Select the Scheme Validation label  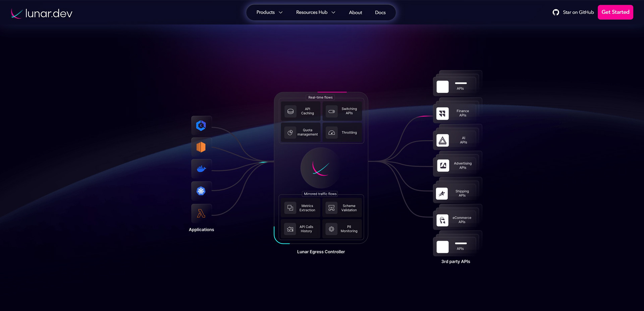click(x=349, y=208)
